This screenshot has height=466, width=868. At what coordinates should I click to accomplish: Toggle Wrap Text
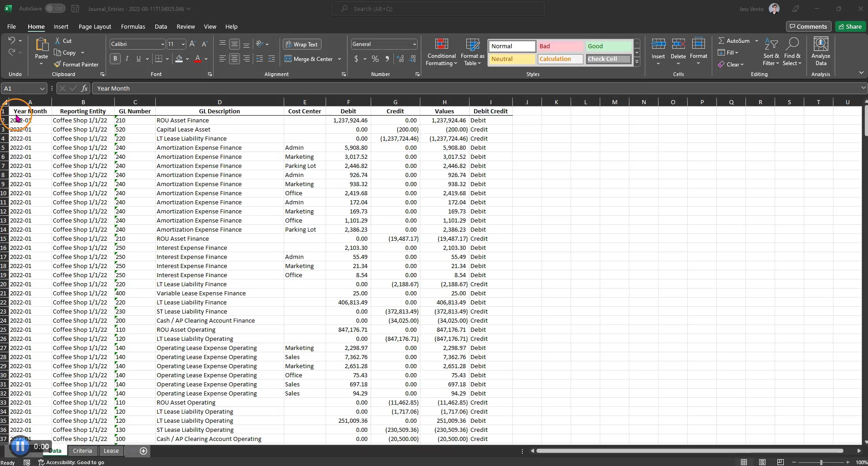tap(301, 44)
